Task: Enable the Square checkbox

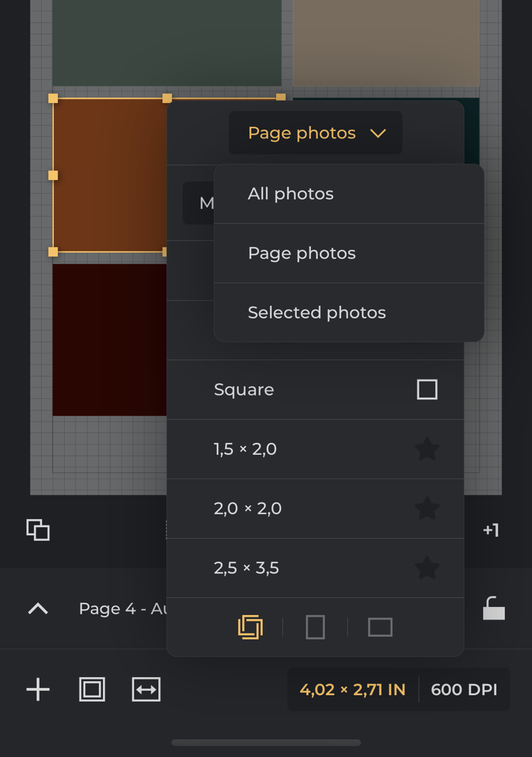Action: (x=427, y=389)
